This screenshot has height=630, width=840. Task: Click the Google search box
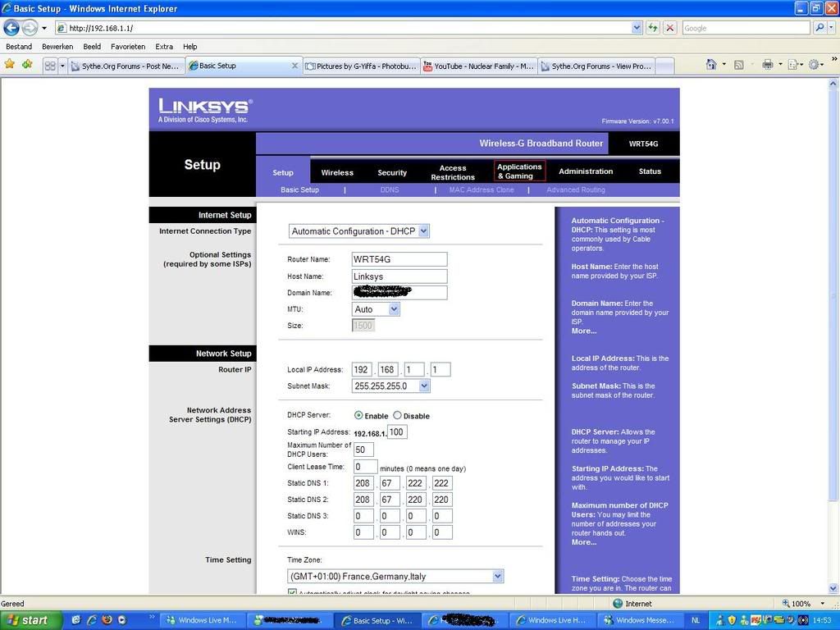[x=746, y=28]
